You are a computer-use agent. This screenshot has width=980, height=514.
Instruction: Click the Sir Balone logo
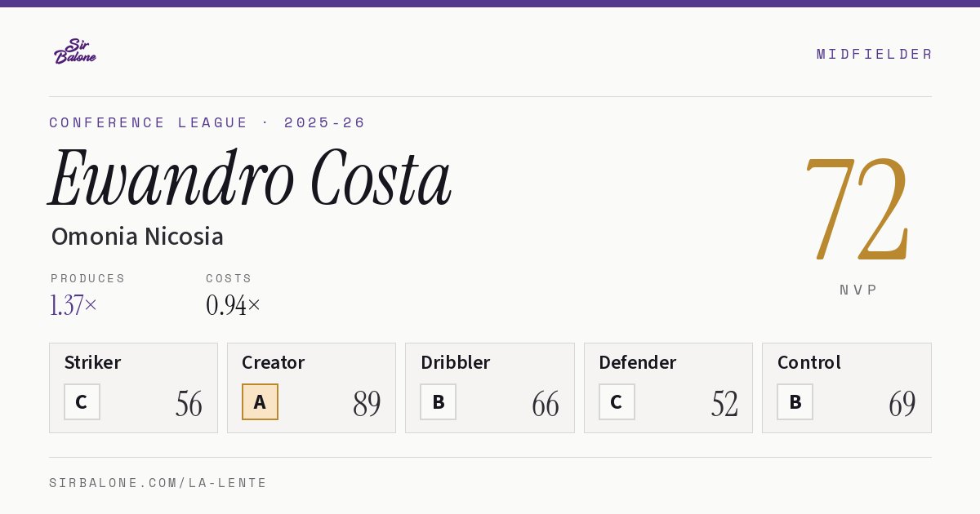pyautogui.click(x=75, y=51)
